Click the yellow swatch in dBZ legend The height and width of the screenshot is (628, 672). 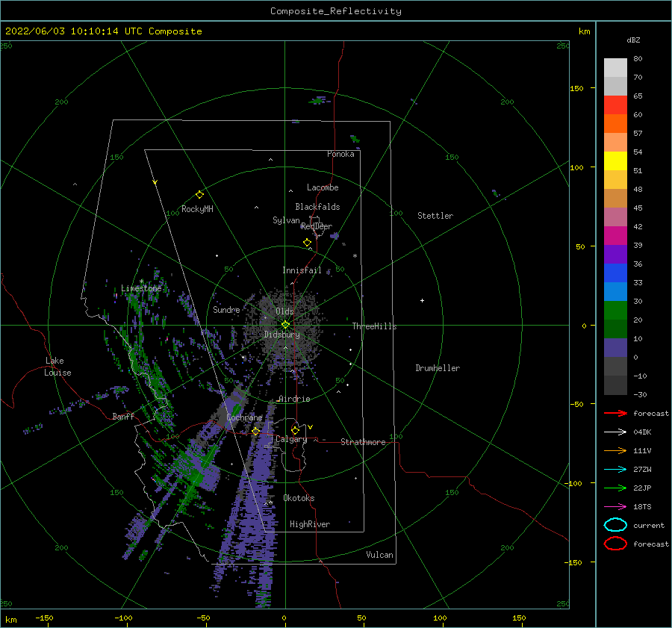615,161
